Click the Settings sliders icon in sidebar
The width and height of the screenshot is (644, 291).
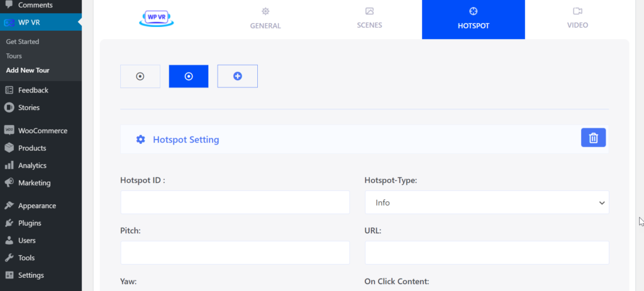pyautogui.click(x=9, y=275)
